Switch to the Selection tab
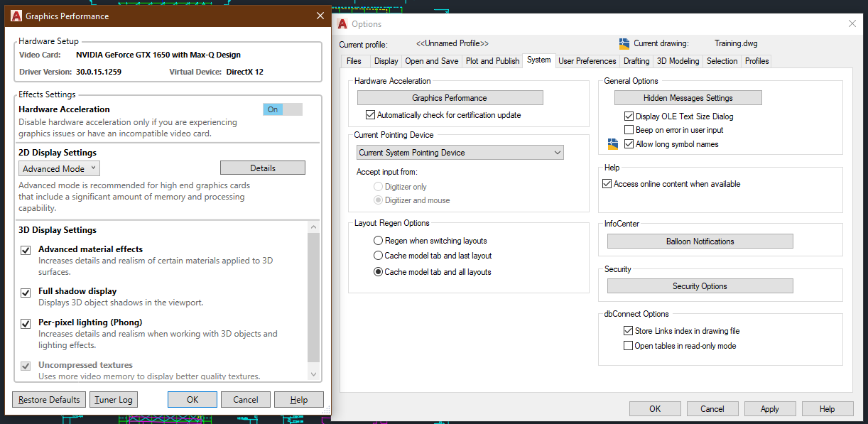This screenshot has height=424, width=868. 722,61
